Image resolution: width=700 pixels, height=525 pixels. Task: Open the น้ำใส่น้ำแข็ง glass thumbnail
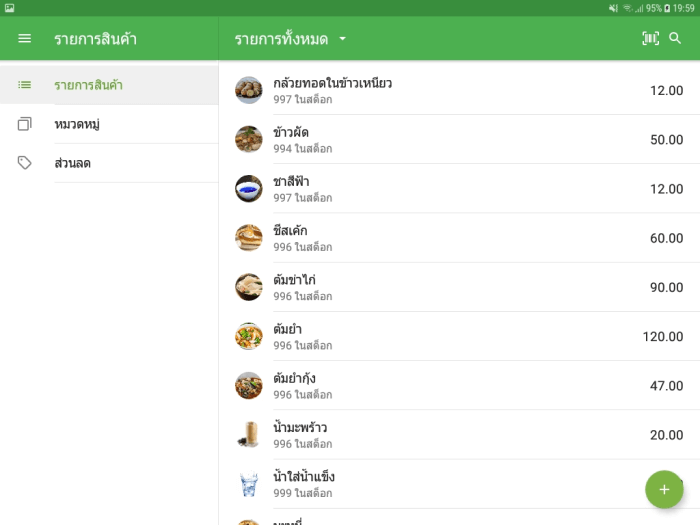249,484
